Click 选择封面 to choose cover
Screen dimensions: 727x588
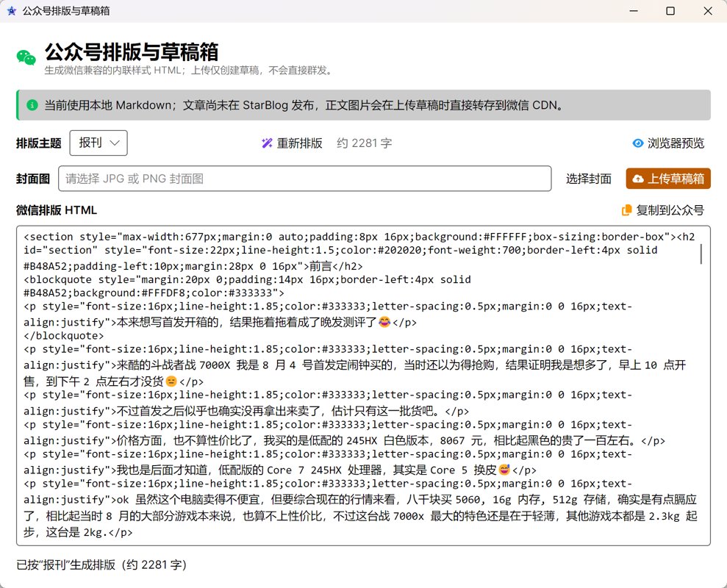tap(588, 179)
